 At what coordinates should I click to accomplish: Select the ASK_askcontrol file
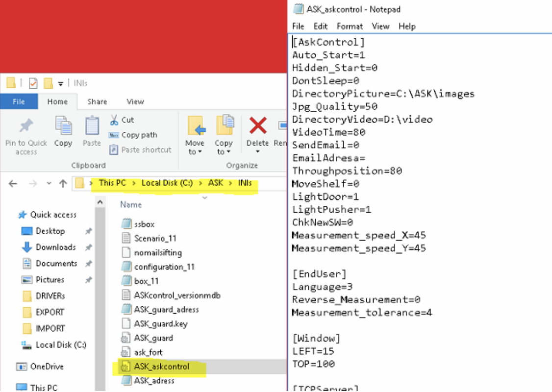click(162, 367)
